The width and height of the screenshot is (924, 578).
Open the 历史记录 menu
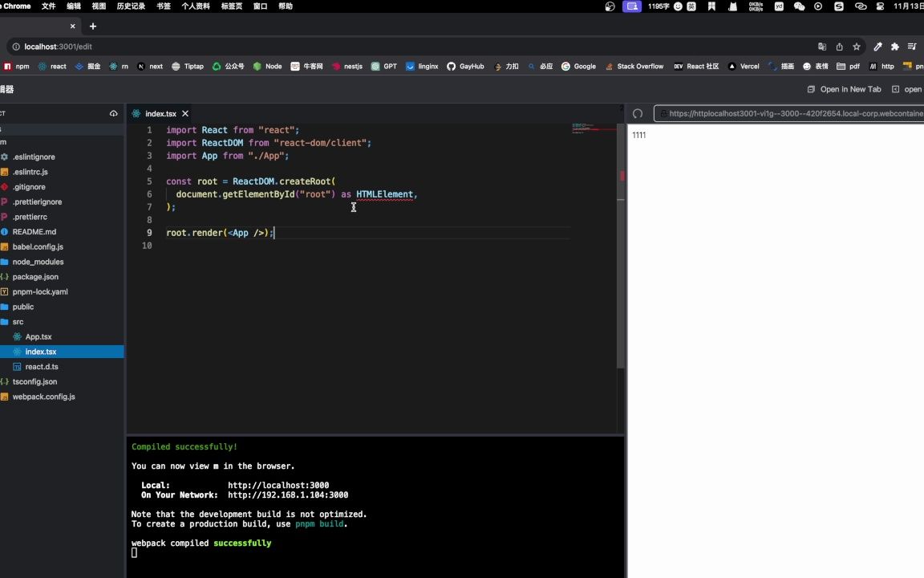pyautogui.click(x=131, y=6)
